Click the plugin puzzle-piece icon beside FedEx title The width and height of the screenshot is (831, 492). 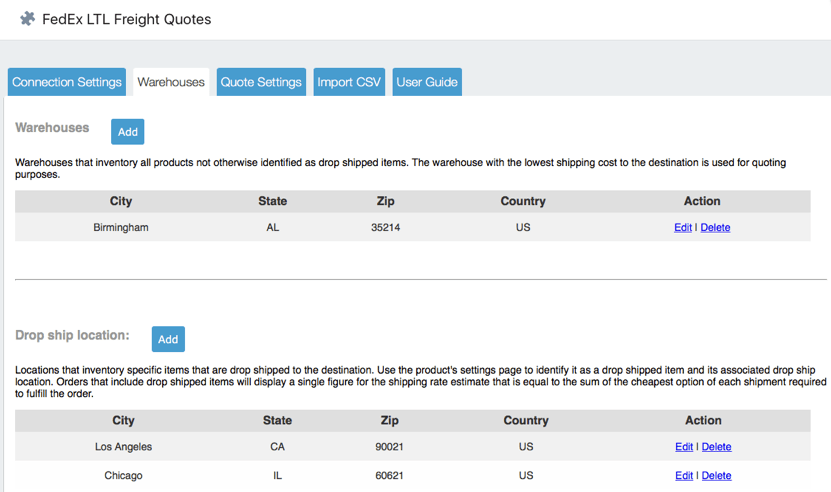click(28, 19)
